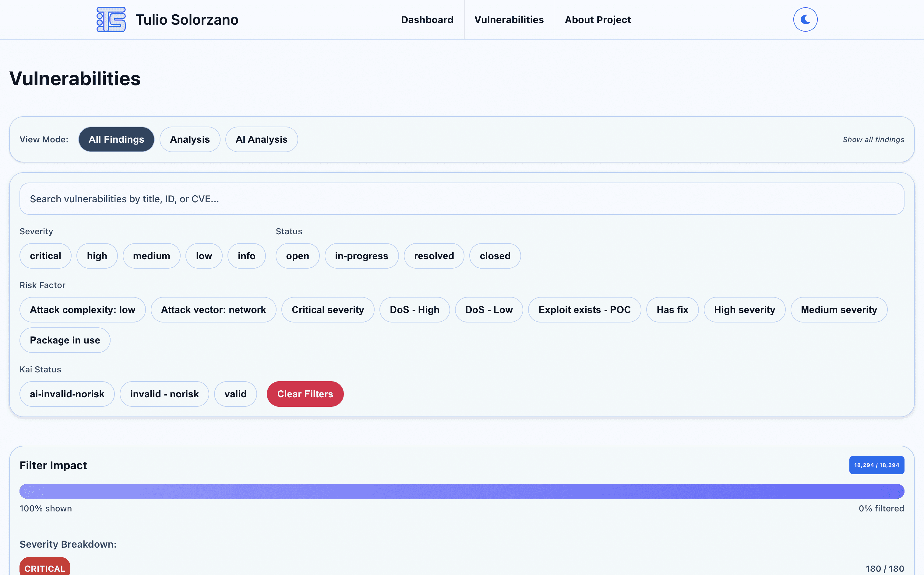The image size is (924, 575).
Task: Toggle the Exploit exists - POC filter
Action: (584, 310)
